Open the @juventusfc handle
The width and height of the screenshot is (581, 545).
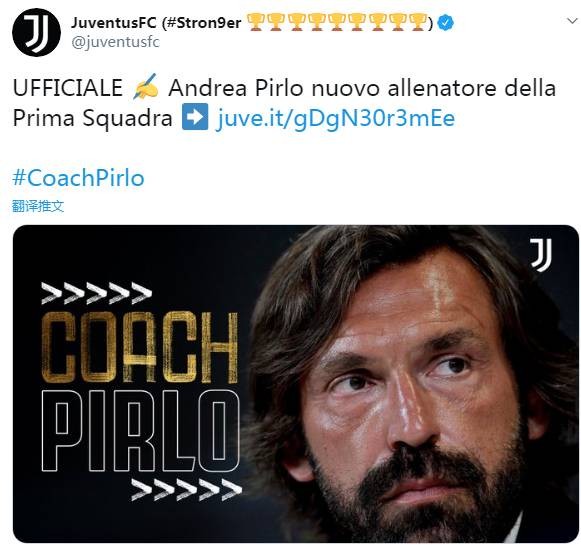(115, 42)
